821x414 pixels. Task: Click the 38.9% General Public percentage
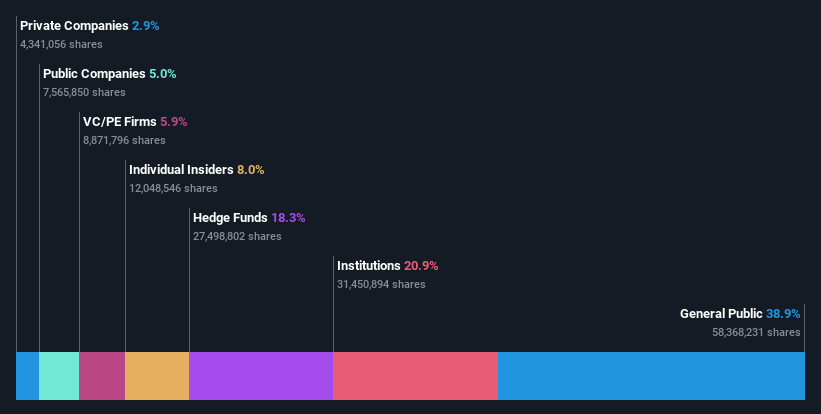click(783, 314)
